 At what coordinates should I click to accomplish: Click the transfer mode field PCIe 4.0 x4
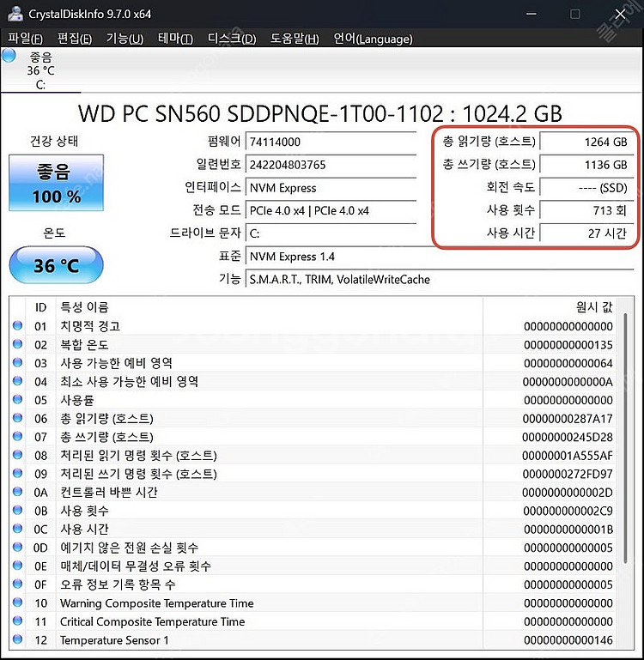(331, 210)
